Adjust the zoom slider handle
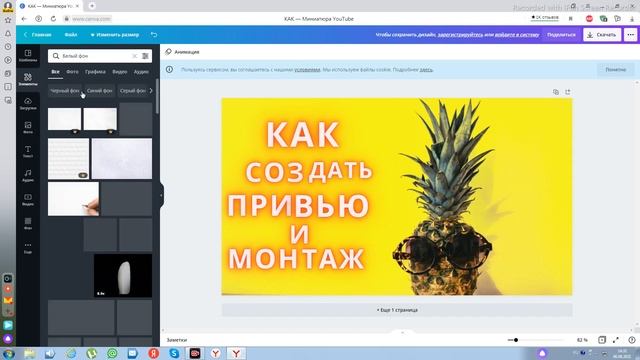 (x=516, y=340)
